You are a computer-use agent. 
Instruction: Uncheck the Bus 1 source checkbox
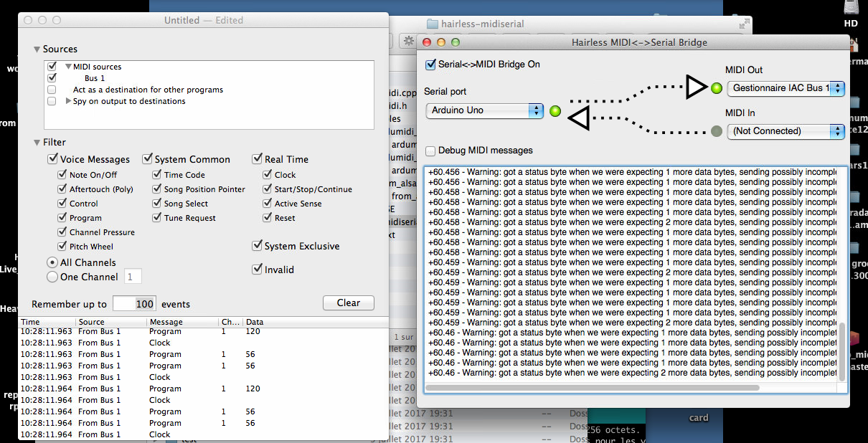52,77
